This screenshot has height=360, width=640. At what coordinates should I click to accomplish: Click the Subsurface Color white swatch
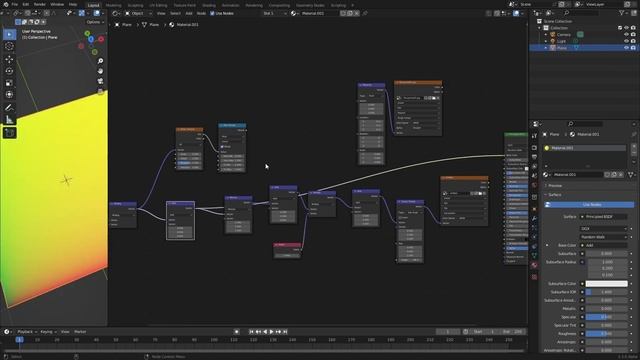607,283
